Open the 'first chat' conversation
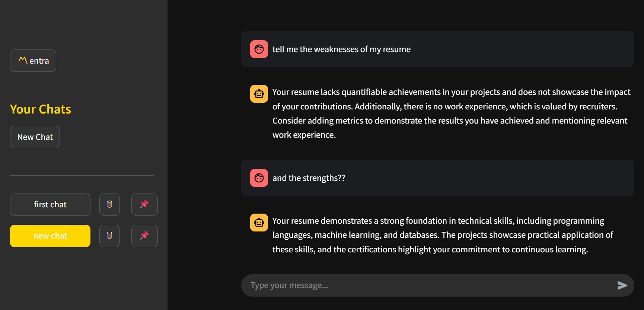This screenshot has width=644, height=310. pyautogui.click(x=50, y=205)
